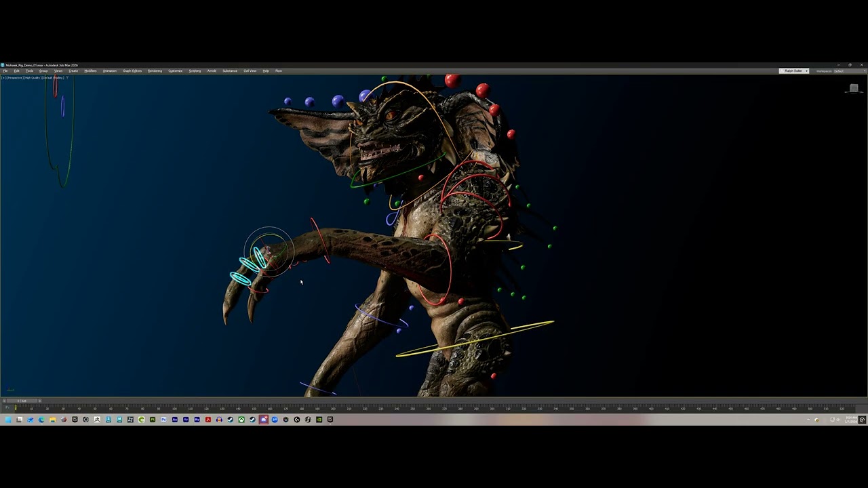The image size is (868, 488).
Task: Open Xbox app from the taskbar
Action: coord(241,420)
